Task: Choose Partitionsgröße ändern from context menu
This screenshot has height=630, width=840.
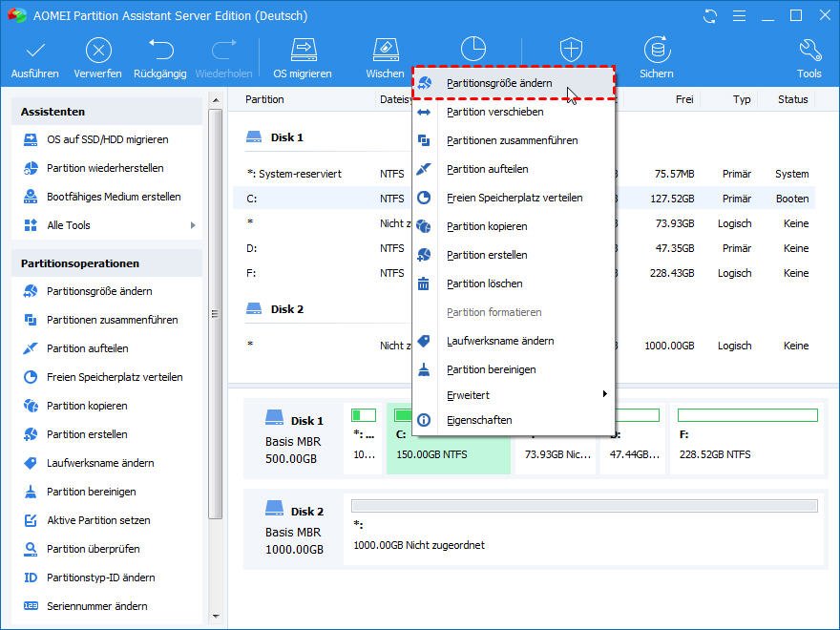Action: tap(514, 83)
